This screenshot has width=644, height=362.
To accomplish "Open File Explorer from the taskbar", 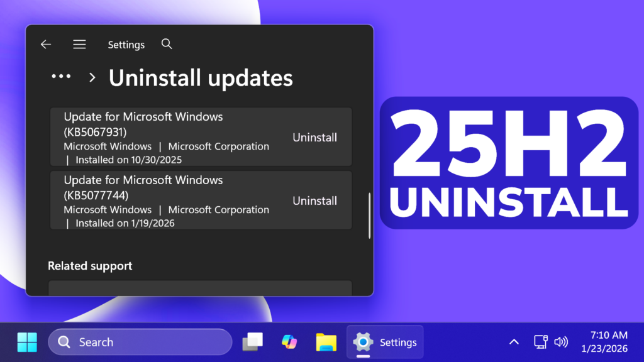I will pyautogui.click(x=326, y=342).
